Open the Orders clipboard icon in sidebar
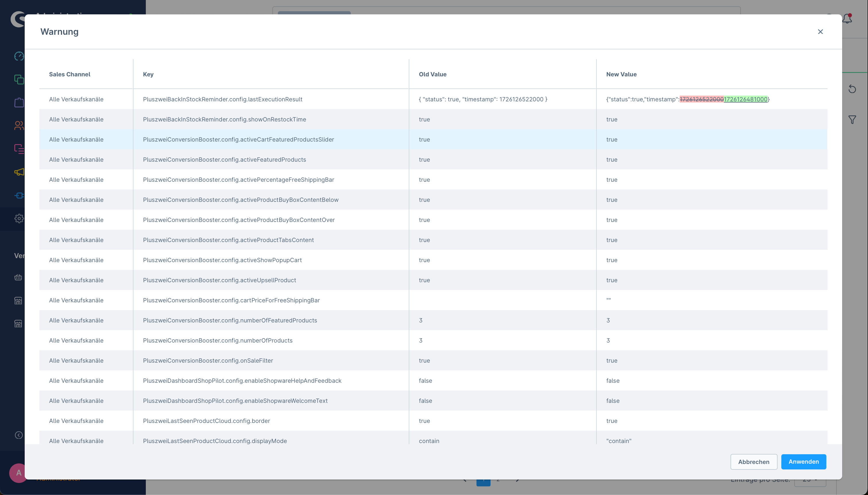The image size is (868, 495). pos(19,102)
